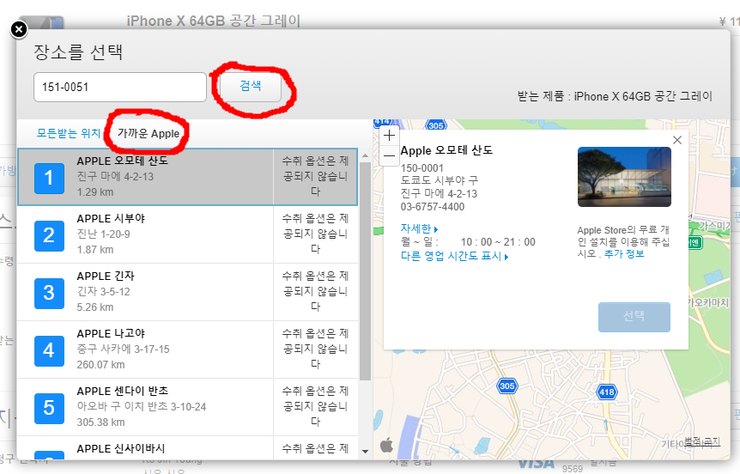Choose APPLE 센다이 반초 store row
This screenshot has height=474, width=740.
[x=187, y=407]
